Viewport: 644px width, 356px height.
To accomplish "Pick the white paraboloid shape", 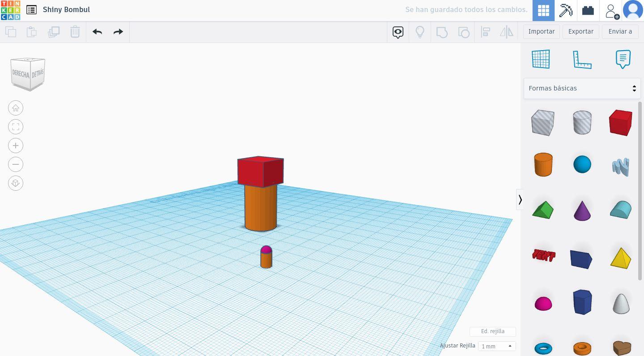I will [x=621, y=303].
